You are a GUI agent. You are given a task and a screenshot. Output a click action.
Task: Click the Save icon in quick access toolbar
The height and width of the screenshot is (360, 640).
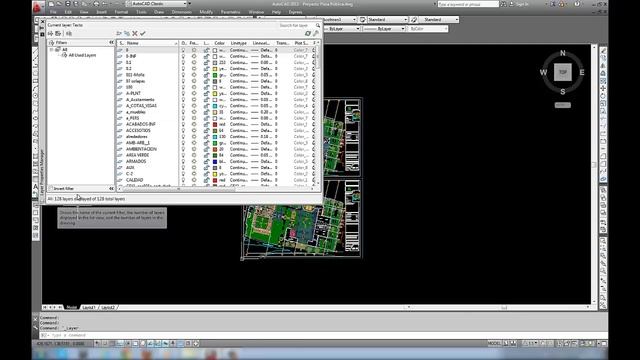68,4
